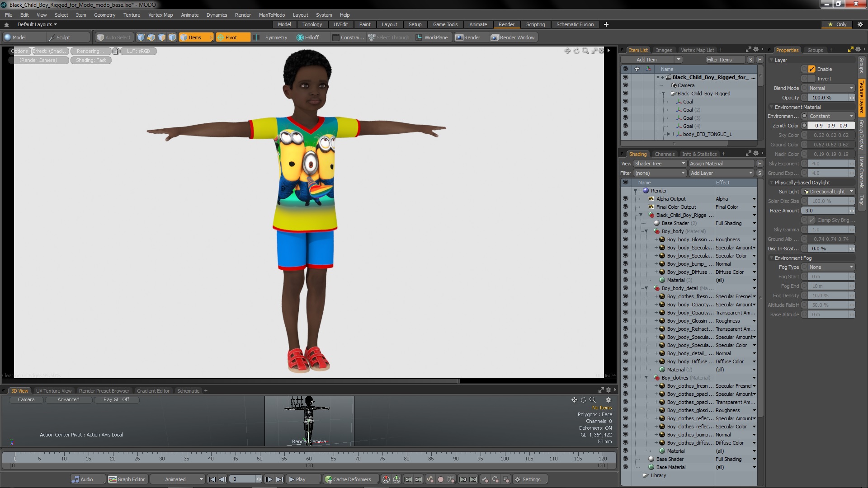Hide Alpha Output layer
The width and height of the screenshot is (868, 488).
tap(625, 199)
